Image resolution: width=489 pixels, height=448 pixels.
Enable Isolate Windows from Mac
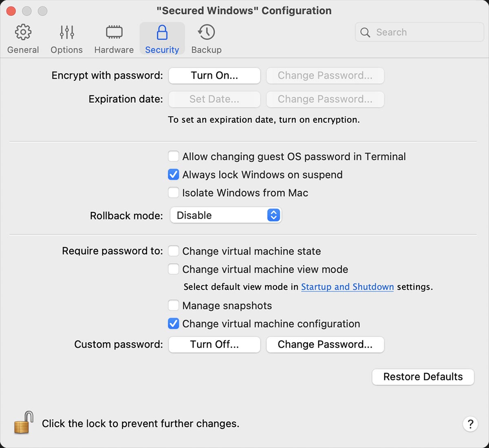tap(173, 192)
